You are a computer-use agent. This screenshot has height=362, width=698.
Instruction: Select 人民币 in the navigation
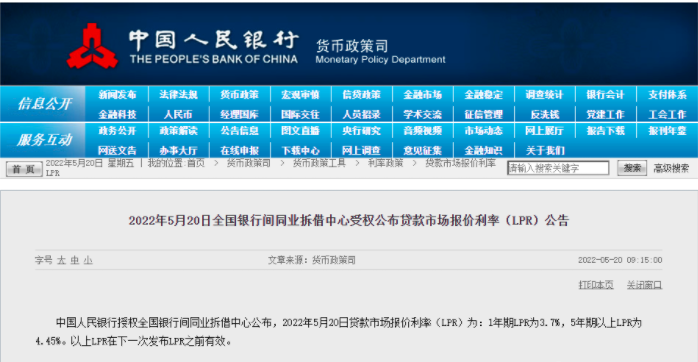click(178, 114)
